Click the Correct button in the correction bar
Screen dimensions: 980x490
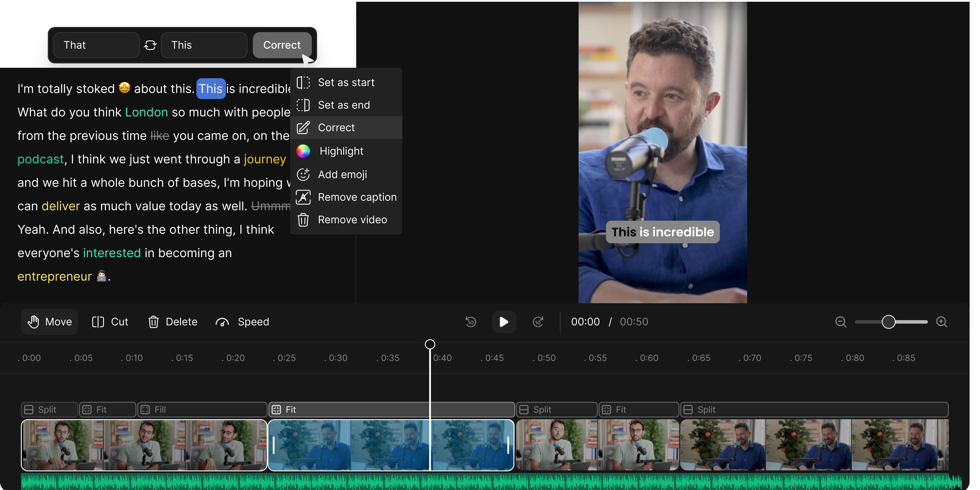(282, 45)
